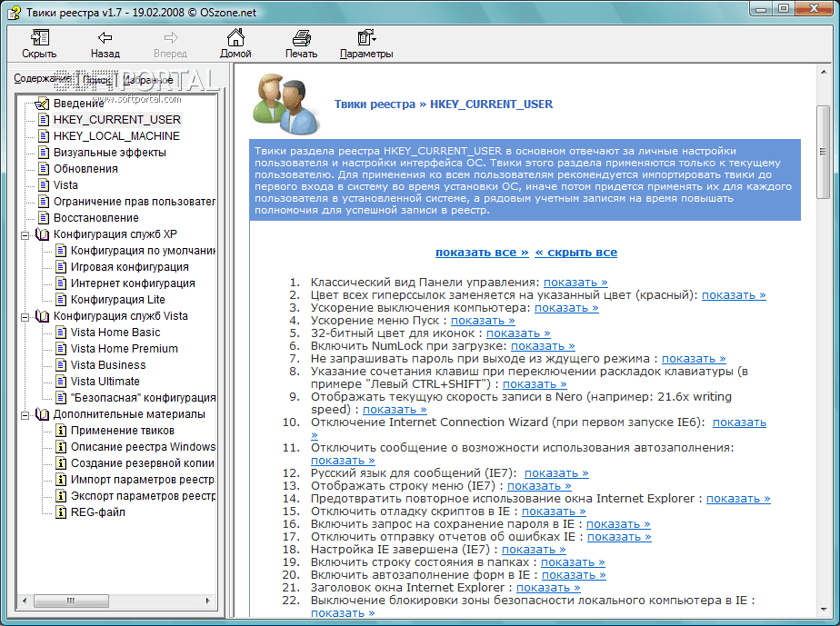Open Ограничение прав пользователей topic
Viewport: 840px width, 626px height.
134,202
